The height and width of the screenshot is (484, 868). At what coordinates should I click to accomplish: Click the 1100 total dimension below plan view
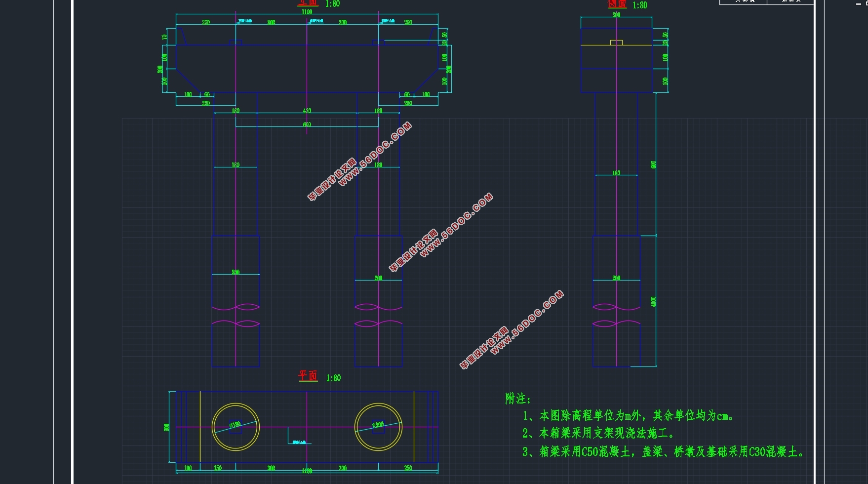click(307, 471)
